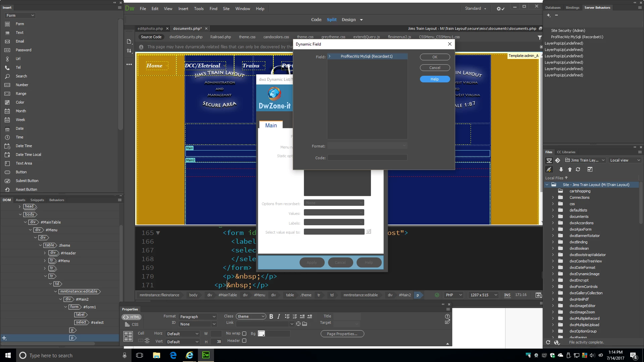Click OK in the Dynamic Field dialog
This screenshot has width=644, height=362.
click(x=435, y=57)
